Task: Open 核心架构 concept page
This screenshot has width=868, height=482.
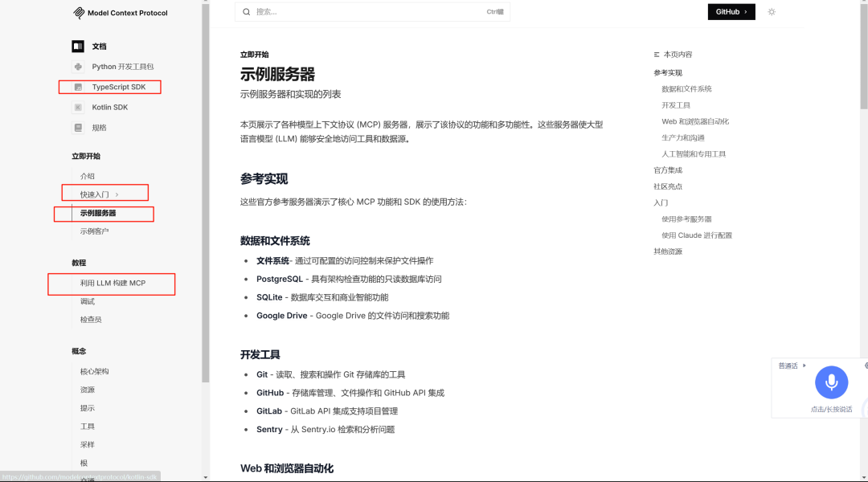Action: click(94, 371)
